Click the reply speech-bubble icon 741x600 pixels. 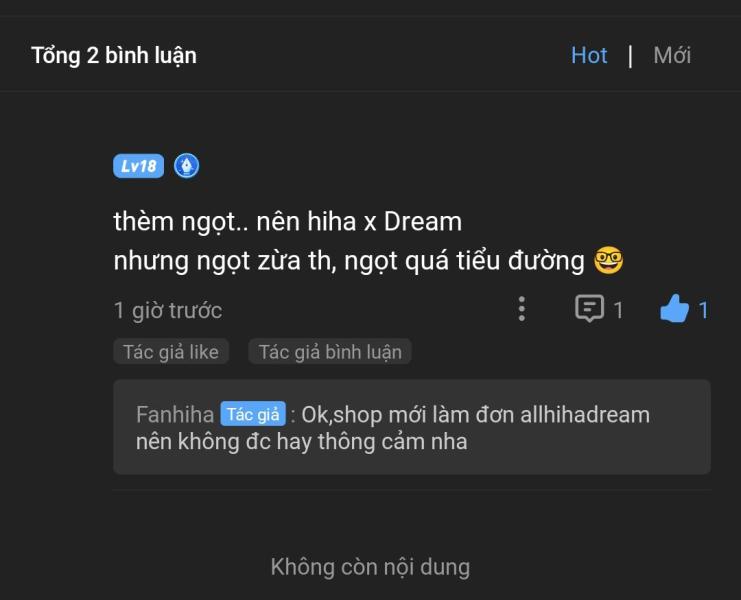point(589,308)
